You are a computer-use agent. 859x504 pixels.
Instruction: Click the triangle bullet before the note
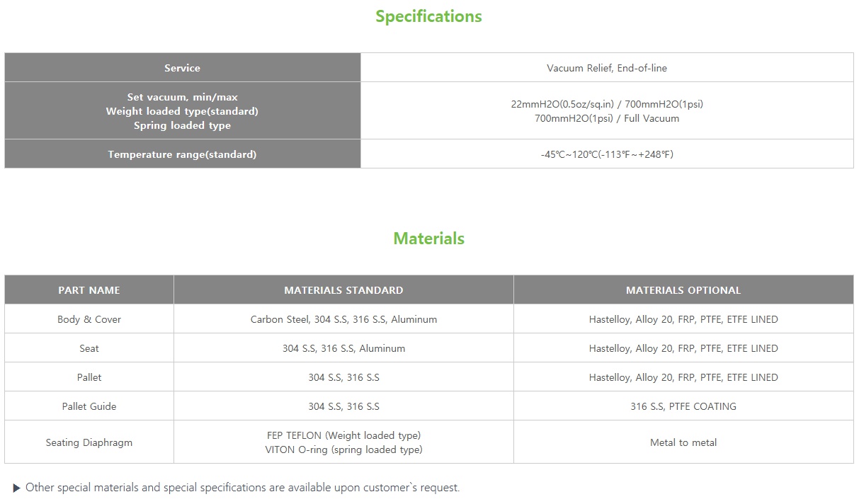pyautogui.click(x=17, y=488)
